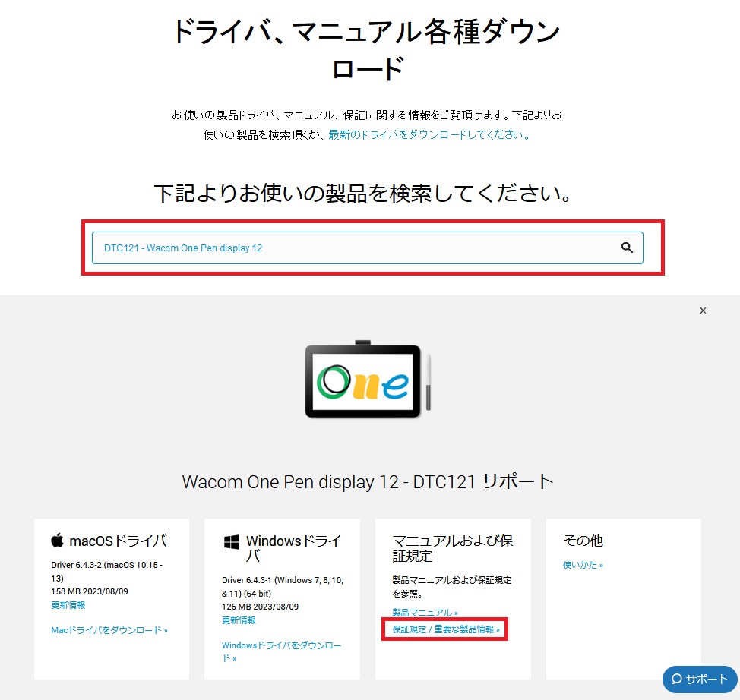The image size is (740, 700).
Task: Click the 下記よりお使いの製品を検索してください heading
Action: 363,194
